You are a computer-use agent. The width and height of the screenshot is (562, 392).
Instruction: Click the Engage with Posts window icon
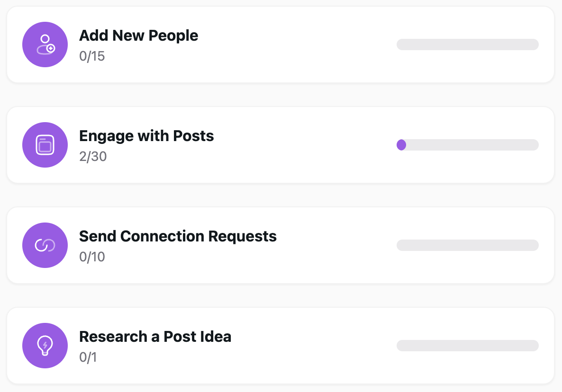coord(45,145)
